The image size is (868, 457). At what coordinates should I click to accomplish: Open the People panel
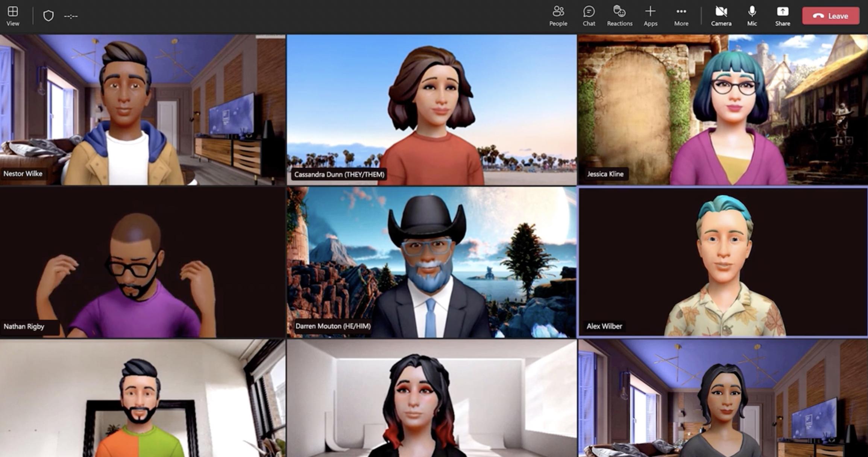pos(558,16)
